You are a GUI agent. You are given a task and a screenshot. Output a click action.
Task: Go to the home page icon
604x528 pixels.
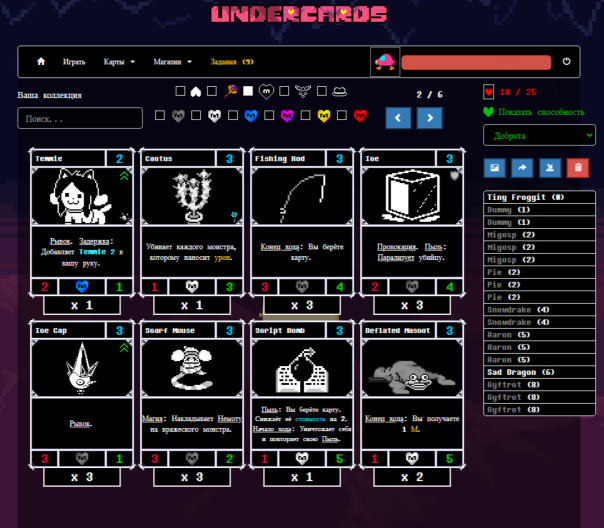[x=41, y=62]
